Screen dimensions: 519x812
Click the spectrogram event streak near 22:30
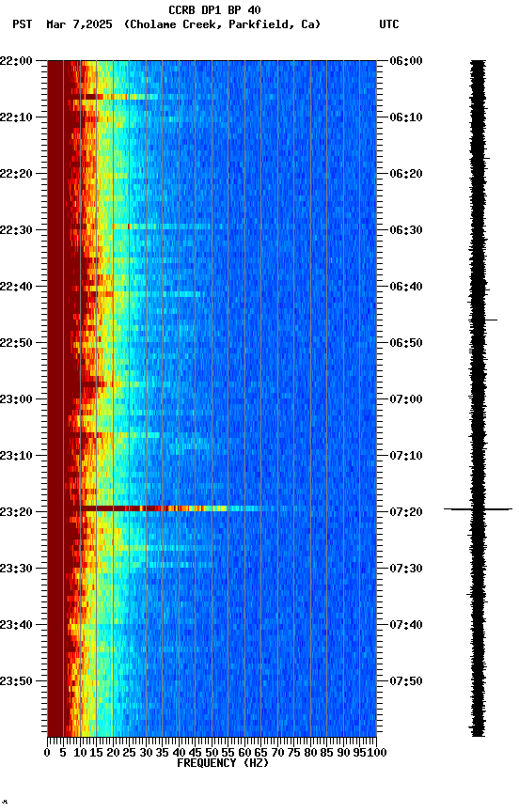coord(162,226)
